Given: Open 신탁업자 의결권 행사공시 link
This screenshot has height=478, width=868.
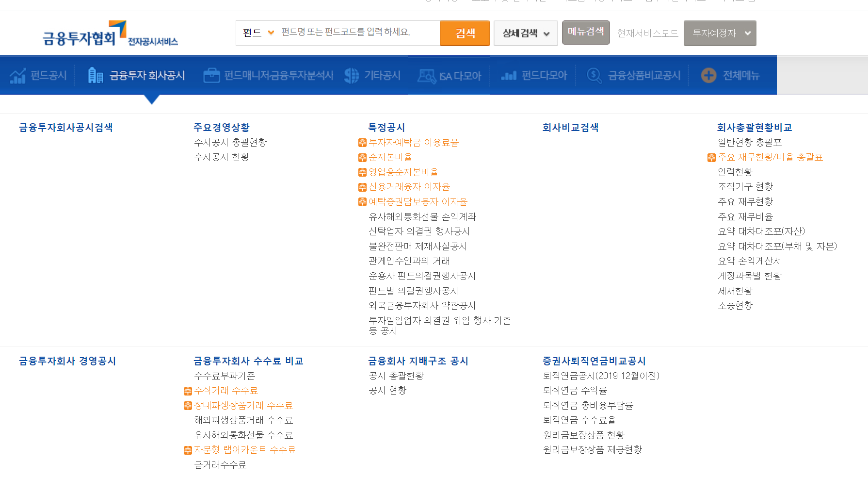Looking at the screenshot, I should (419, 231).
